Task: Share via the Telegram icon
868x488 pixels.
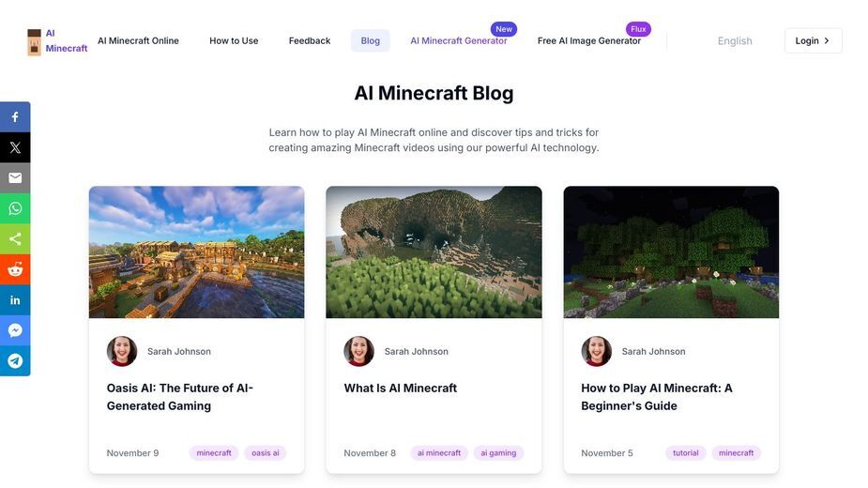Action: pos(15,360)
